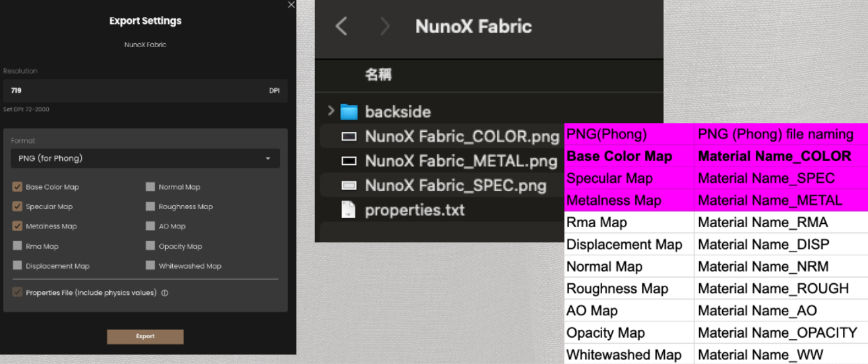
Task: Click the Whitewashed Map table cell
Action: [629, 354]
